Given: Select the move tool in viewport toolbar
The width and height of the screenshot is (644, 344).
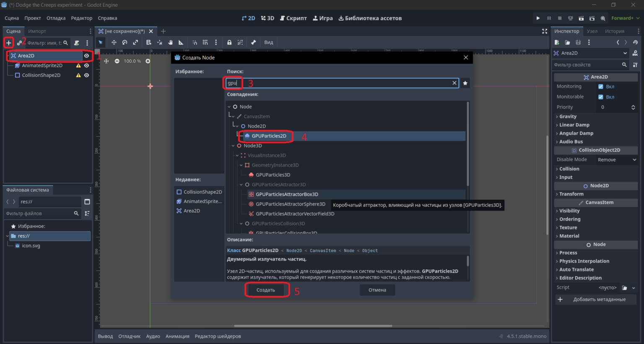Looking at the screenshot, I should [x=114, y=42].
